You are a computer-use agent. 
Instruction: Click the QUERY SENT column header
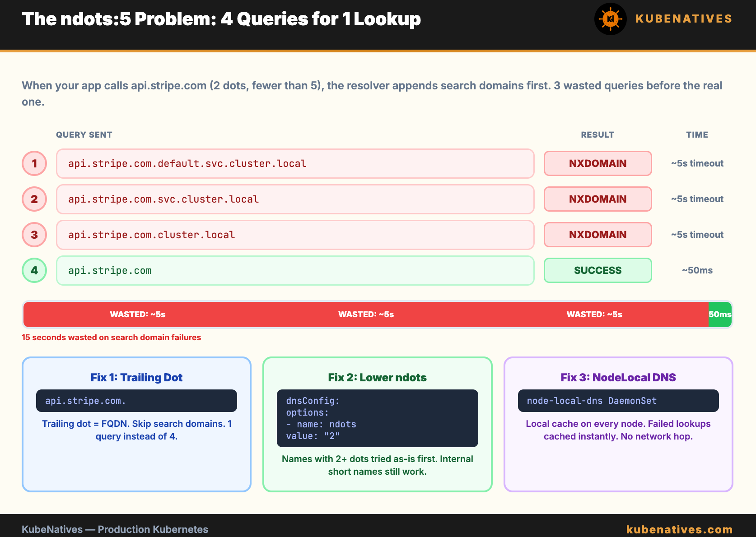pyautogui.click(x=84, y=134)
